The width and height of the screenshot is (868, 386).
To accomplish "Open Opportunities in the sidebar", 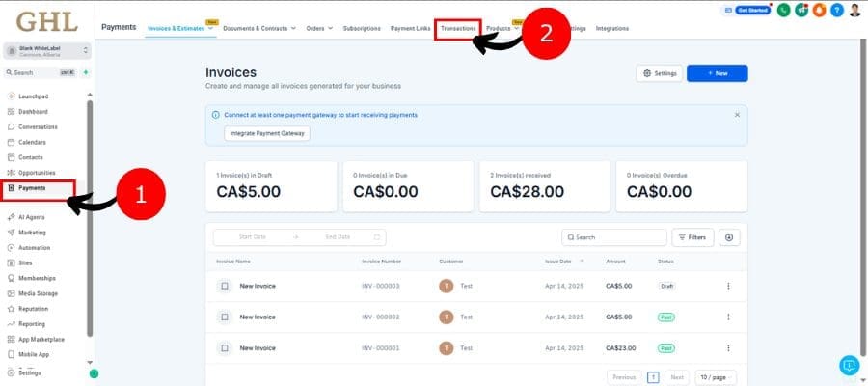I will (37, 173).
